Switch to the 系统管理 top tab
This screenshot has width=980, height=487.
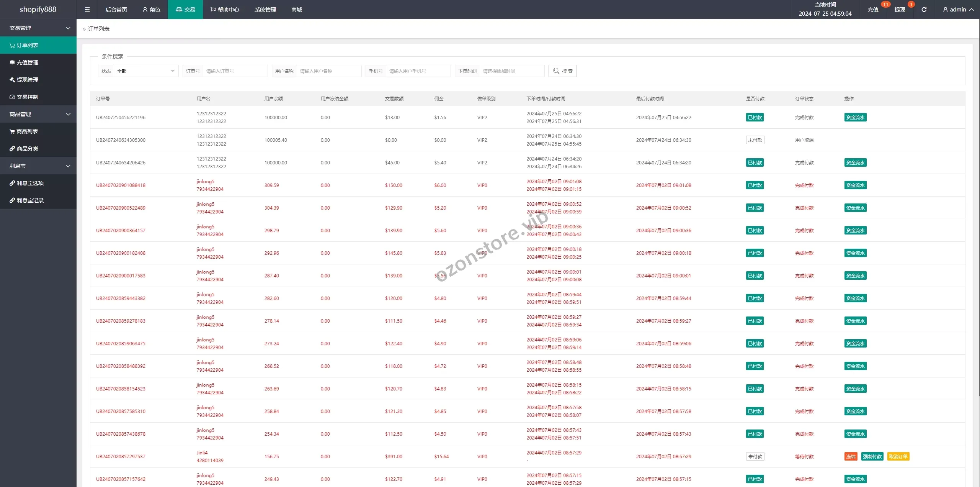click(265, 10)
